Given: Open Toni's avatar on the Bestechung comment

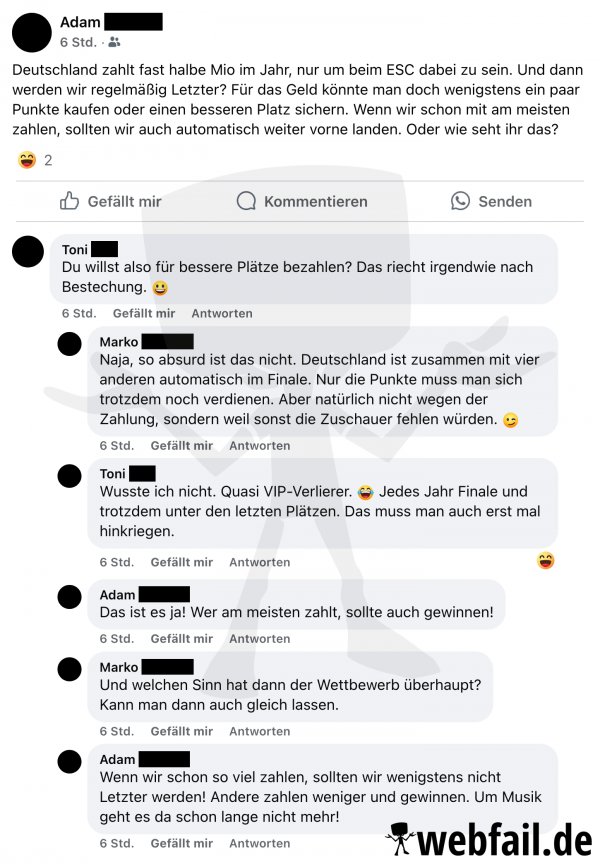Looking at the screenshot, I should 28,251.
